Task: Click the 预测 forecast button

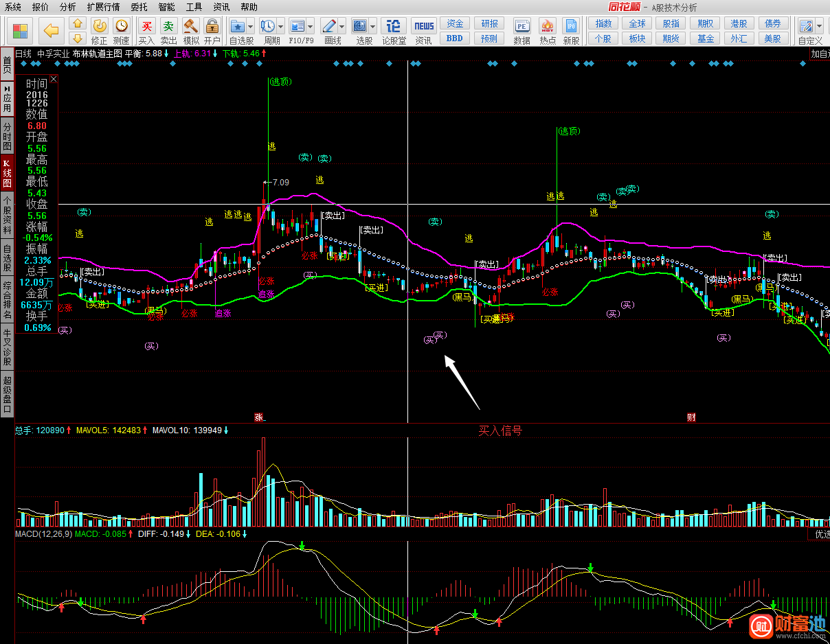Action: pyautogui.click(x=489, y=38)
